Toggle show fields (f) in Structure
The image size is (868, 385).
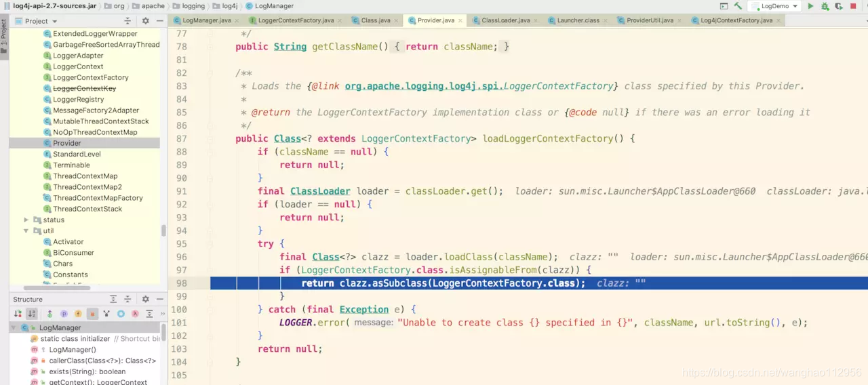point(78,314)
